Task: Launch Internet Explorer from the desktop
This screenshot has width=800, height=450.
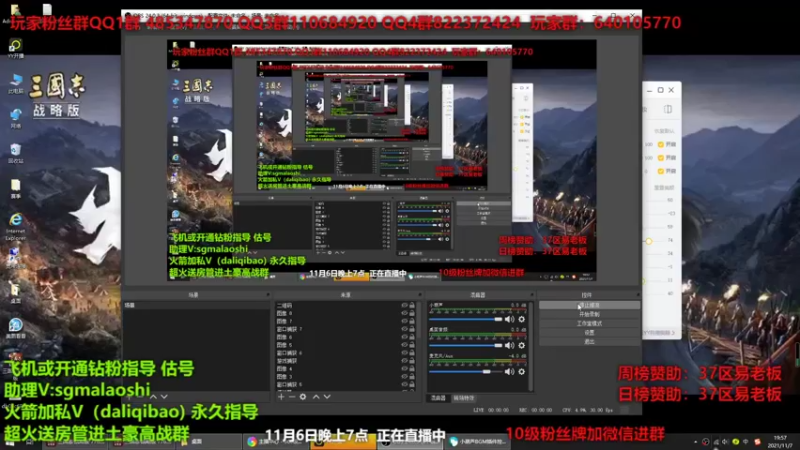Action: click(15, 226)
